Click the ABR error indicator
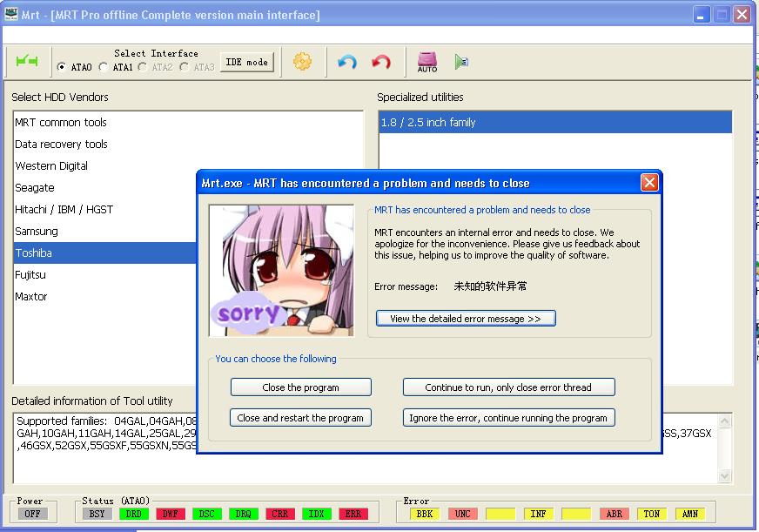Image resolution: width=759 pixels, height=532 pixels. [x=615, y=514]
